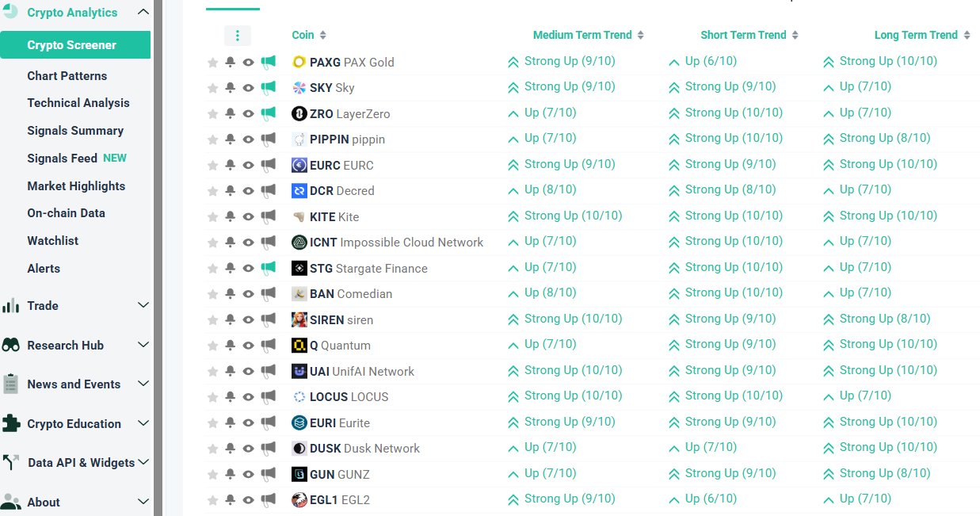Favorite the KITE Kite coin
This screenshot has height=516, width=980.
tap(212, 217)
